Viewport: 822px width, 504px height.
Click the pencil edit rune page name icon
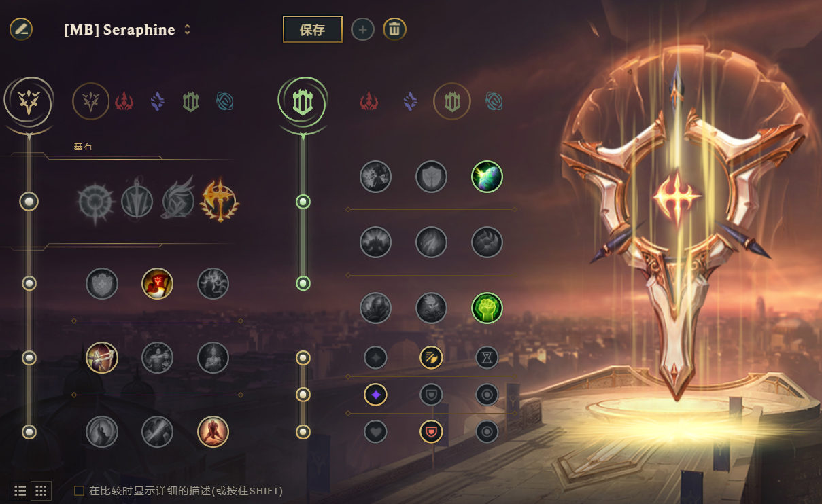pos(21,29)
